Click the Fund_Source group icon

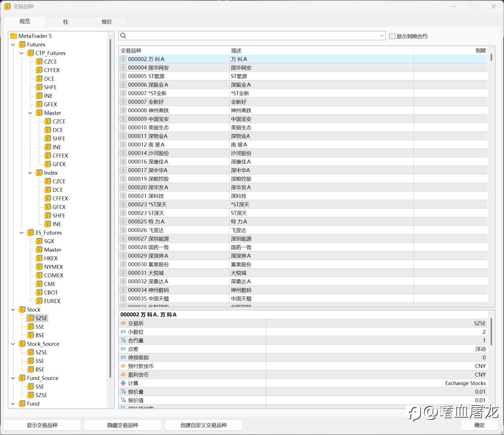coord(22,378)
